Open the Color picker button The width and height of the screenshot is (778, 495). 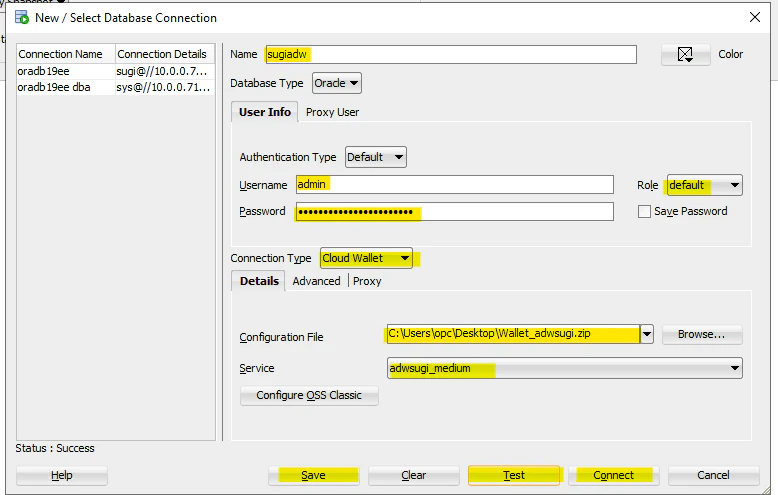[x=685, y=54]
